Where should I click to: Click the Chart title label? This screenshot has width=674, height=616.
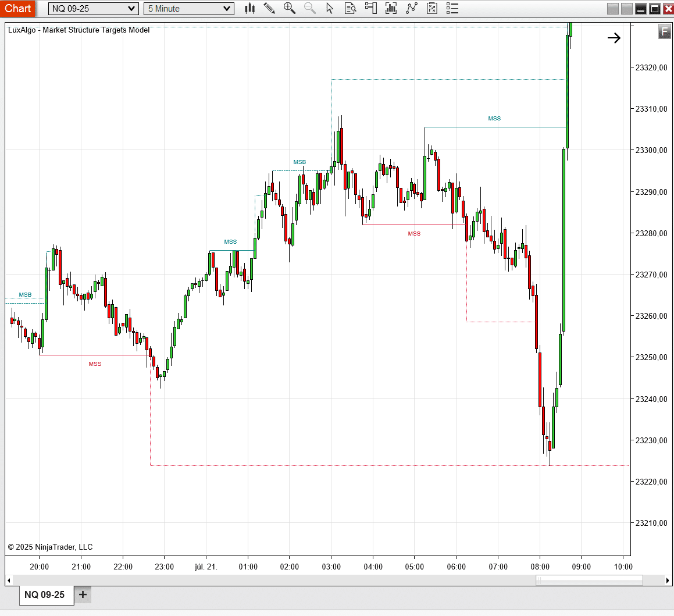click(x=18, y=8)
